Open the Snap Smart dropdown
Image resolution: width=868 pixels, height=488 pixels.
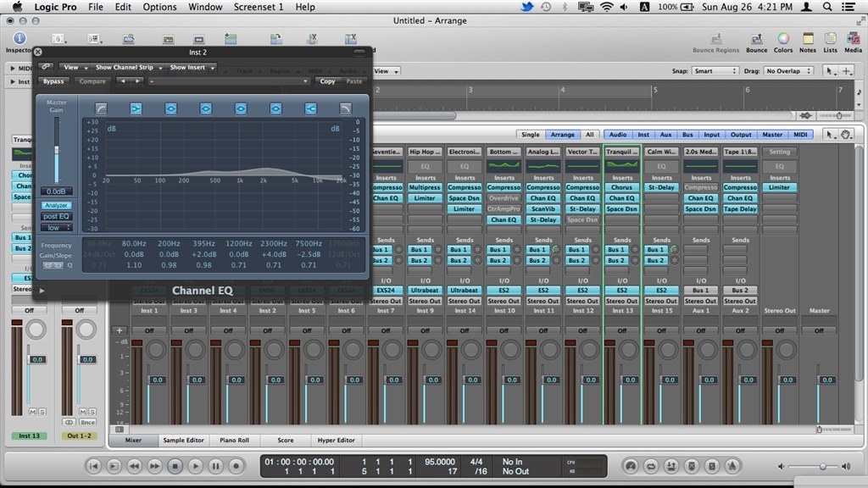715,71
